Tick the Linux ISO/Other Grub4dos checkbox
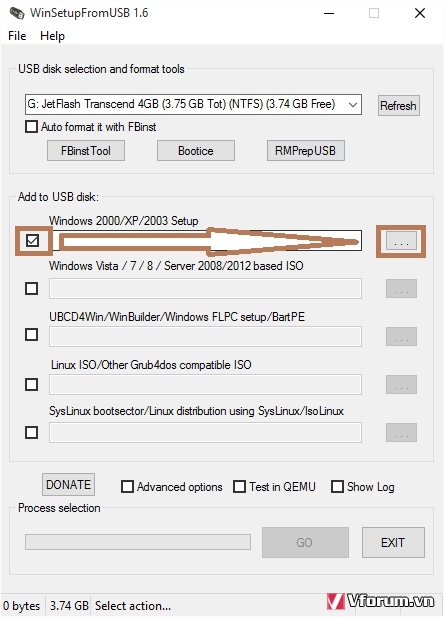Screen dimensions: 444x617 (x=31, y=384)
